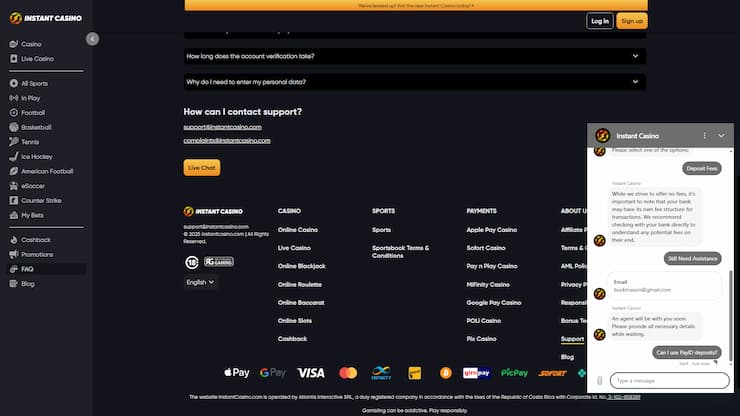Open the Online Baccarat footer link

tap(301, 303)
